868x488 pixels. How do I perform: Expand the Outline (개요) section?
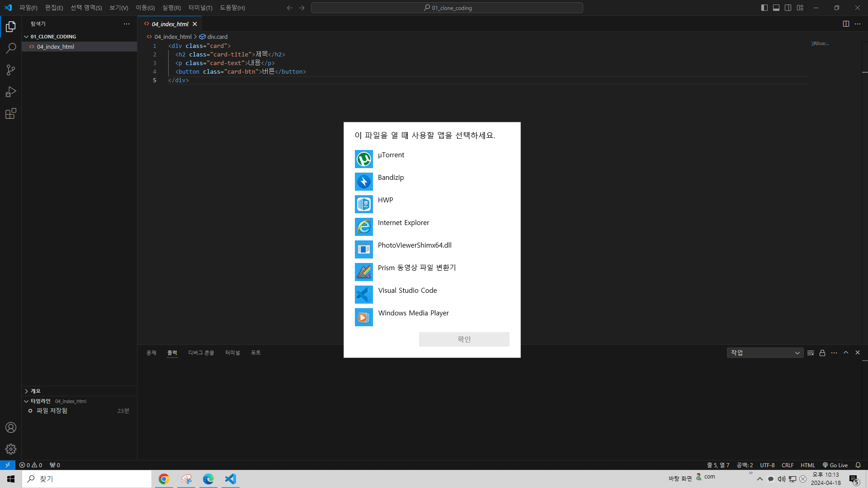coord(79,391)
